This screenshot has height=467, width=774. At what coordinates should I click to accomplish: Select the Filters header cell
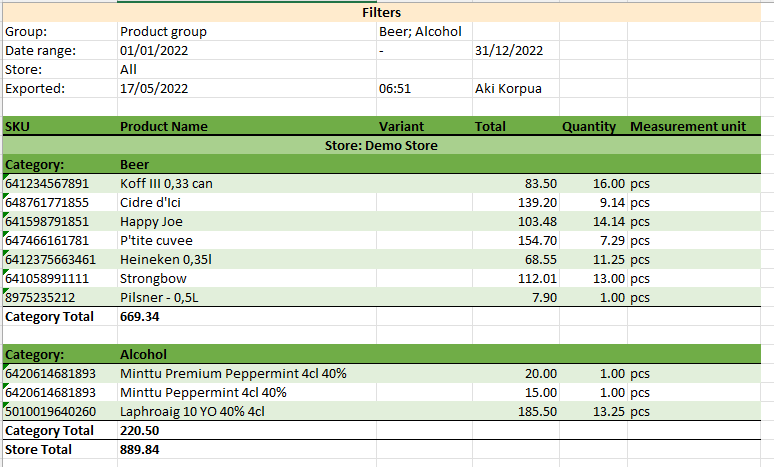pos(381,13)
